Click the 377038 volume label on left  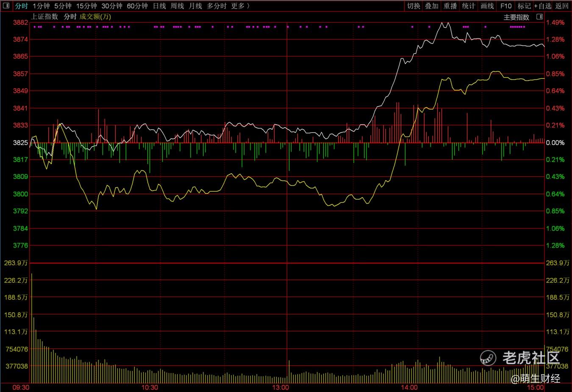click(17, 366)
